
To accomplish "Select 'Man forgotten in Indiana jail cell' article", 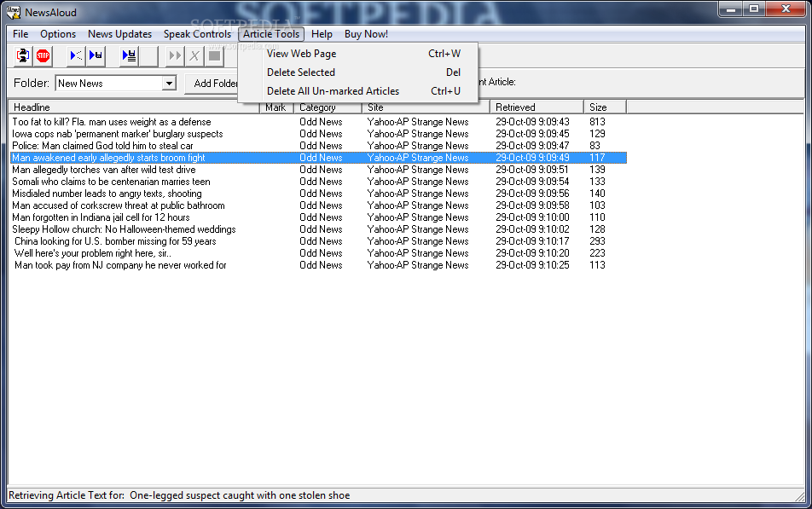I will click(x=318, y=217).
